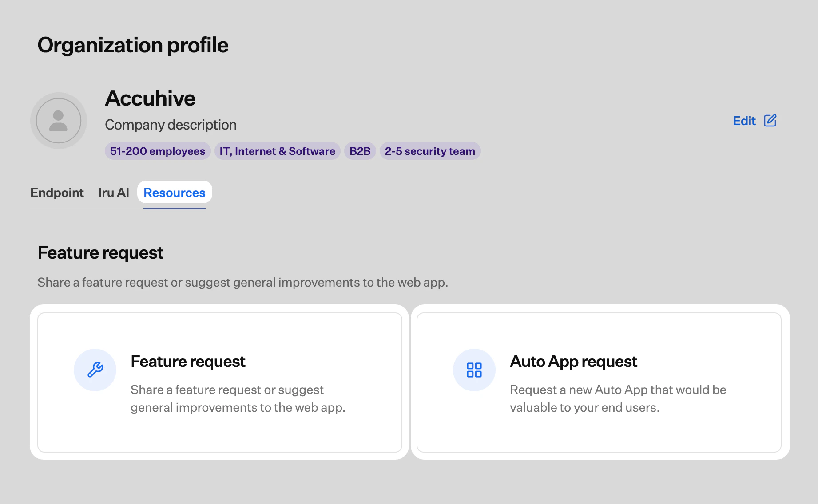Select the IT, Internet & Software tag
Viewport: 818px width, 504px height.
pos(277,151)
